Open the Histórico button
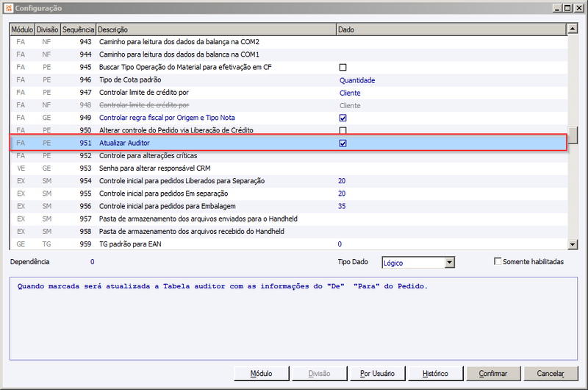This screenshot has height=390, width=588. 435,374
